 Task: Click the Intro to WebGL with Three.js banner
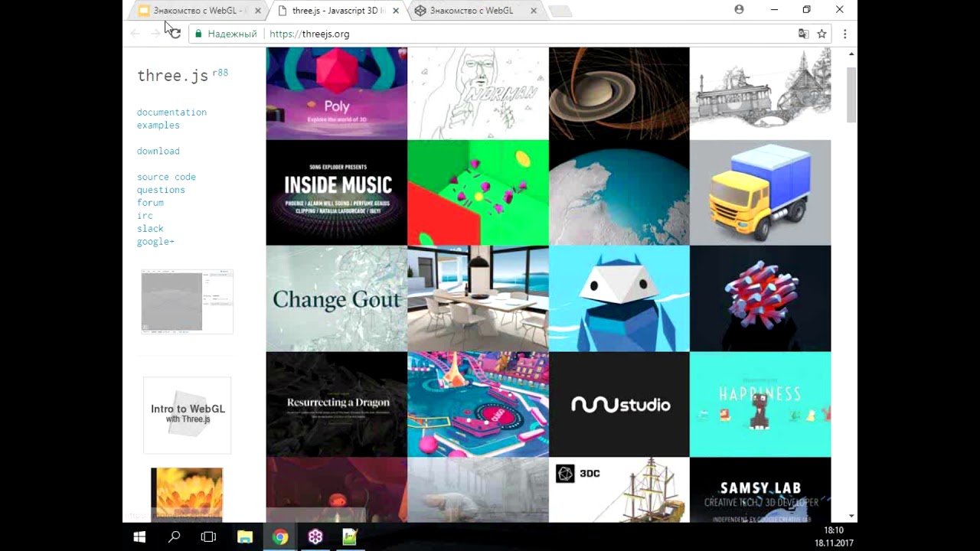[x=187, y=415]
